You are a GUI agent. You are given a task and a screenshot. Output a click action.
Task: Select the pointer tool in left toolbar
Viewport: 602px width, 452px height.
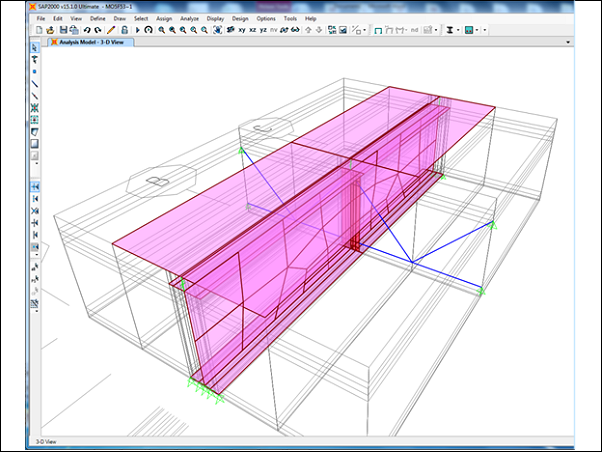[34, 47]
